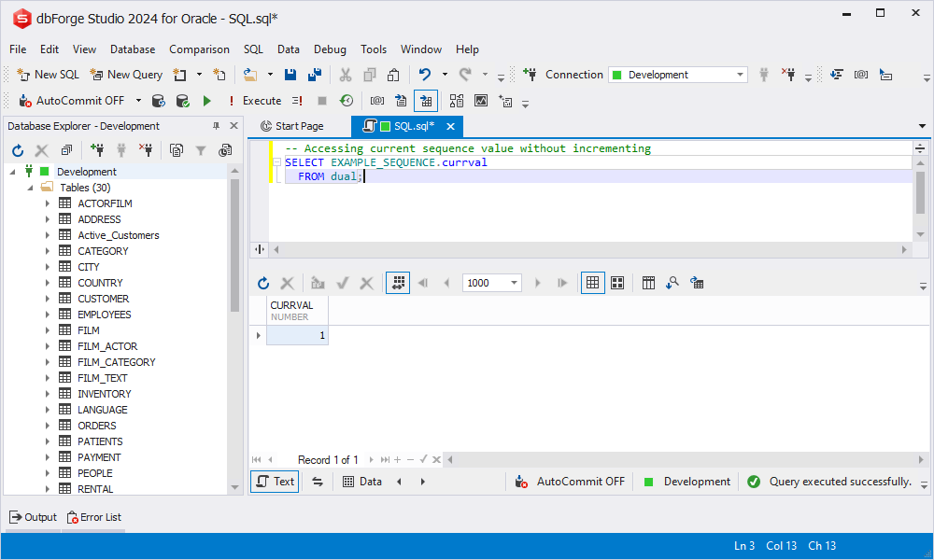Image resolution: width=934 pixels, height=560 pixels.
Task: Close the Database Explorer panel
Action: (x=234, y=126)
